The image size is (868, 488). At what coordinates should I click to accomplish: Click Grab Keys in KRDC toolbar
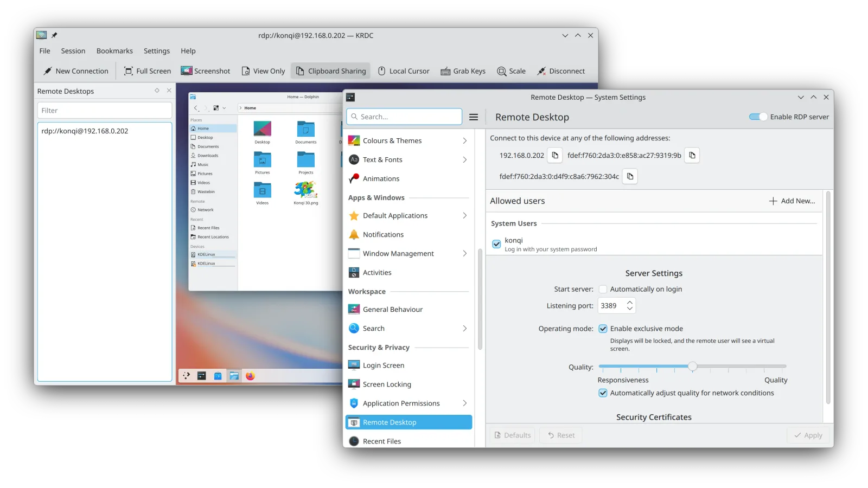463,71
